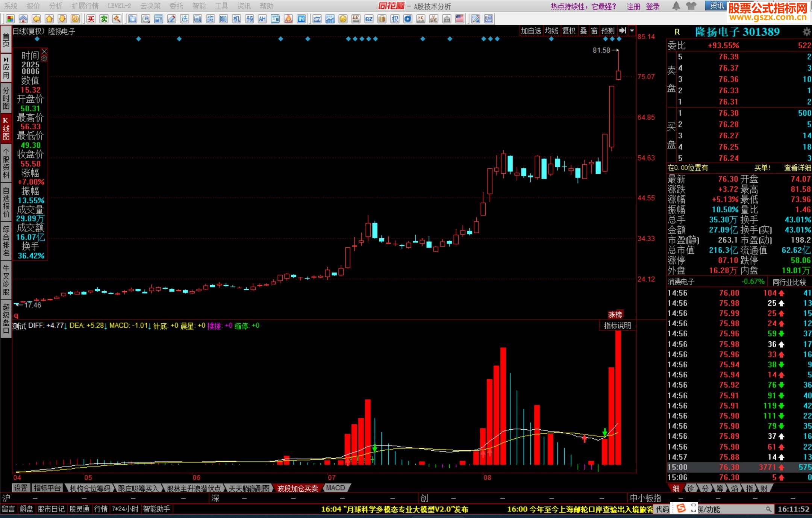Switch to the MACD indicator tab
The height and width of the screenshot is (518, 812).
[x=335, y=488]
